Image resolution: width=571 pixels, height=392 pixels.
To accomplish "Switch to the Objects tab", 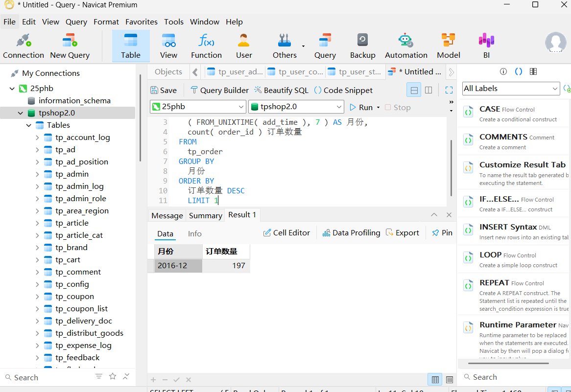I will pyautogui.click(x=168, y=72).
